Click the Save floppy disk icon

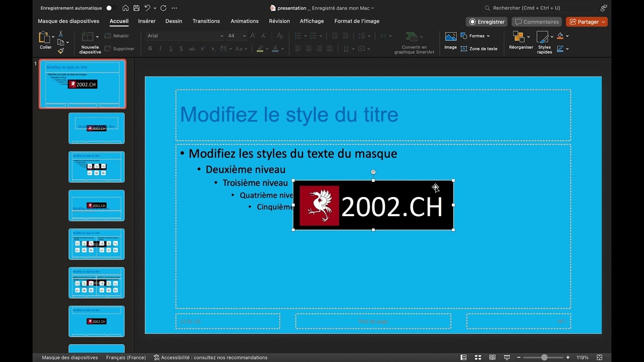click(x=136, y=8)
